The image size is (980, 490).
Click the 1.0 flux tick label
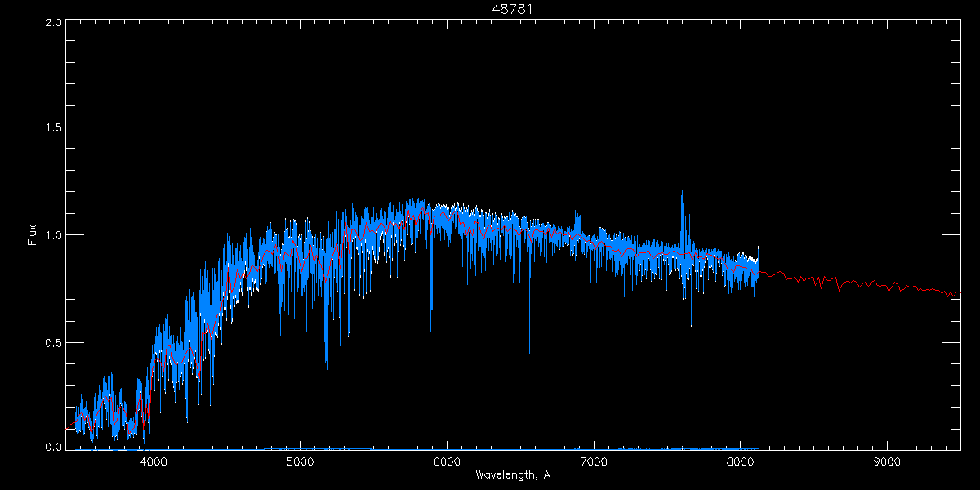click(x=53, y=235)
